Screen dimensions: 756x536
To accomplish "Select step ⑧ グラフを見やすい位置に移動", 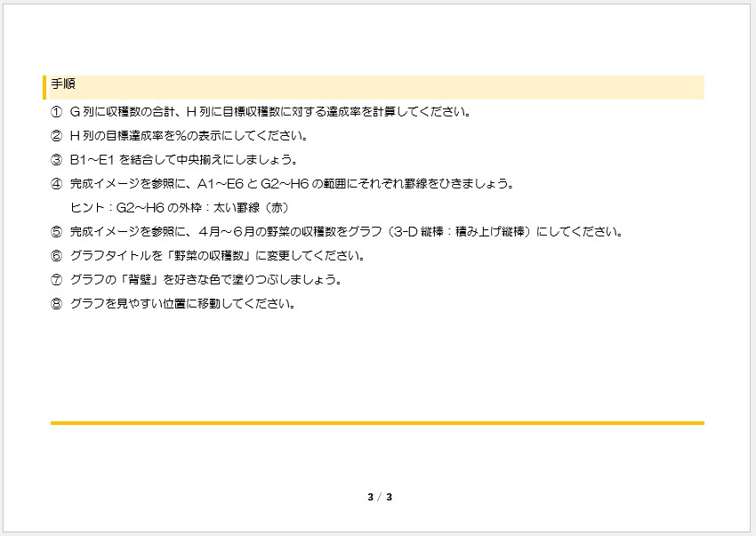I will click(x=173, y=304).
